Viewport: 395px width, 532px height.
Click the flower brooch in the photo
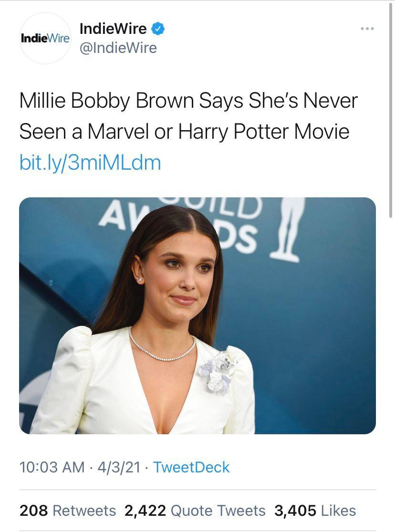coord(217,372)
